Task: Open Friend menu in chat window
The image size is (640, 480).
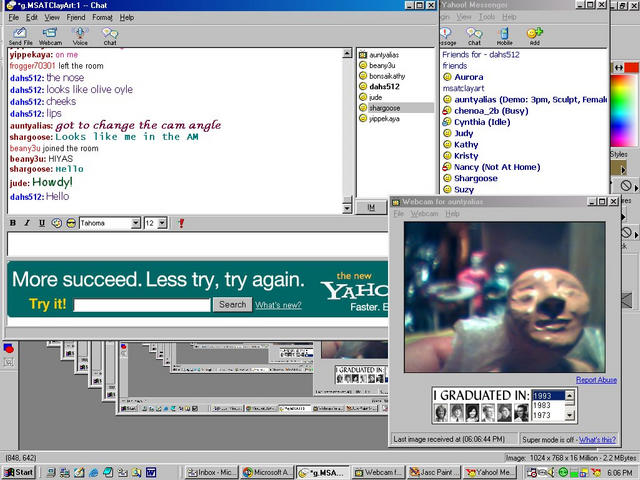Action: click(76, 18)
